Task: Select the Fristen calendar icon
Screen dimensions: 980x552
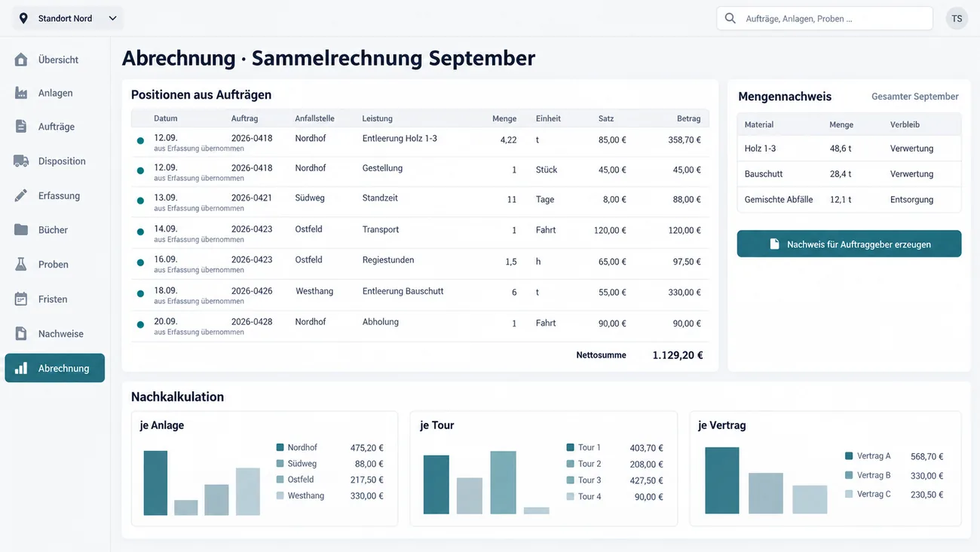Action: [21, 299]
